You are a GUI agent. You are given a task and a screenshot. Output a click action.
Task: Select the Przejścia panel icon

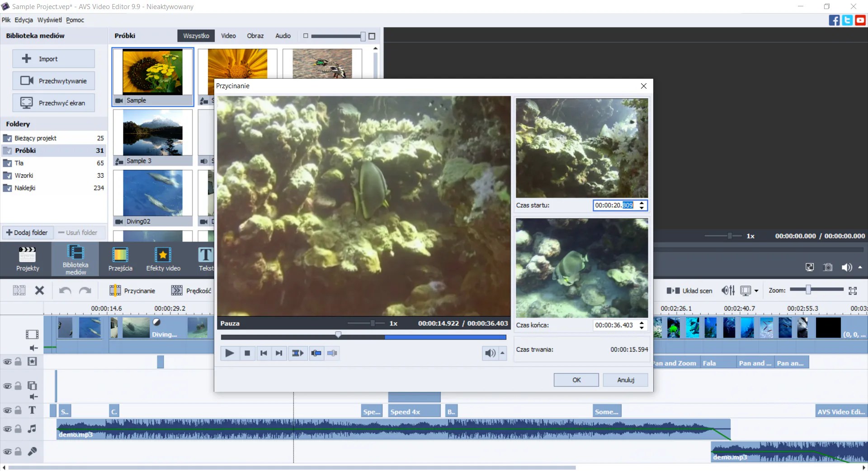[x=120, y=259]
